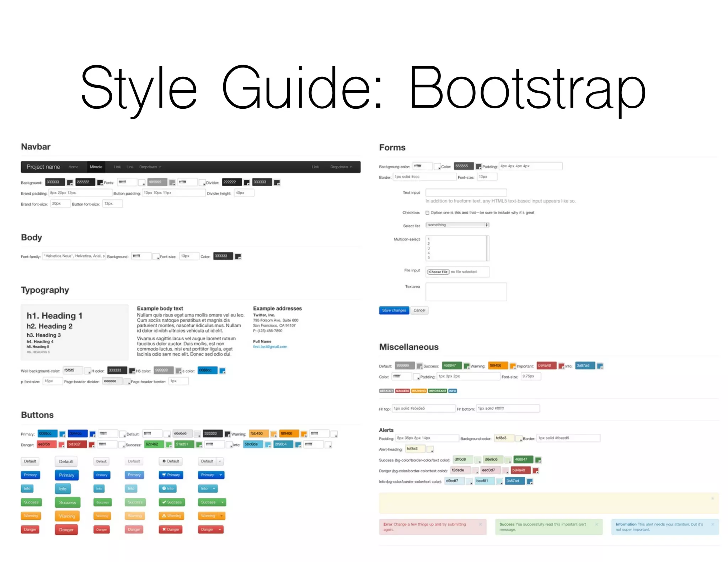Screen dimensions: 728x562
Task: Open color picker beside Buttons Danger bd362f
Action: pos(92,445)
